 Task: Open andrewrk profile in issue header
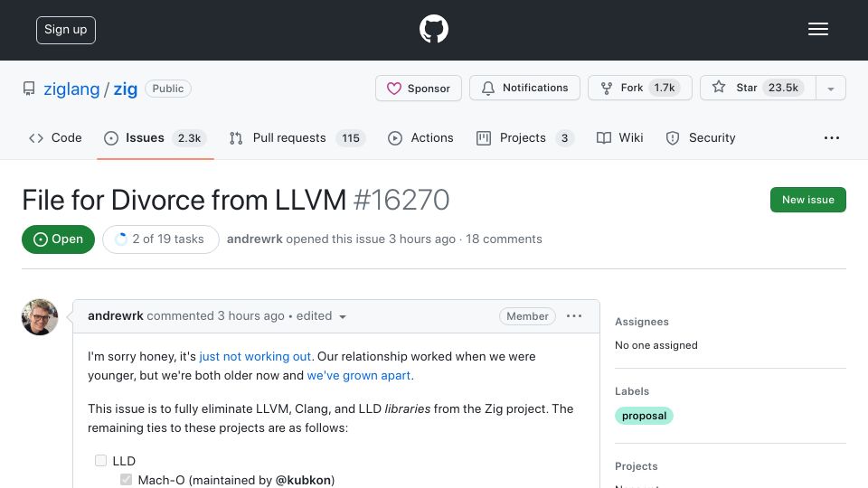click(255, 239)
